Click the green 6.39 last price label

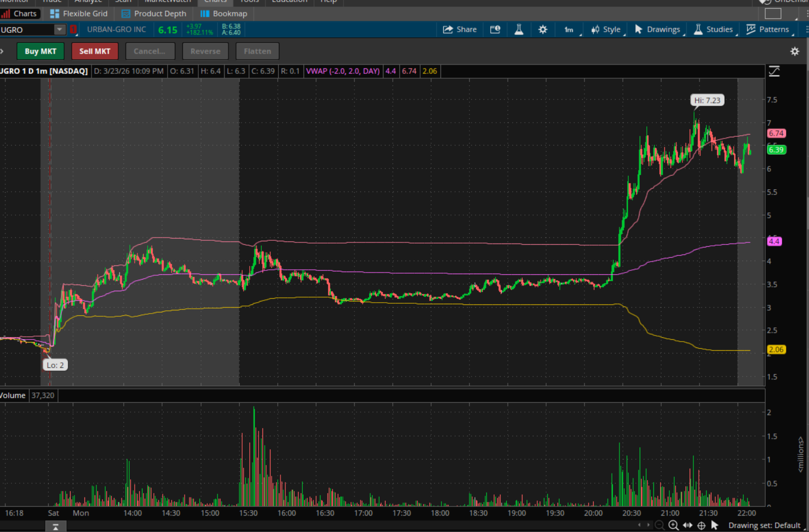pos(776,150)
